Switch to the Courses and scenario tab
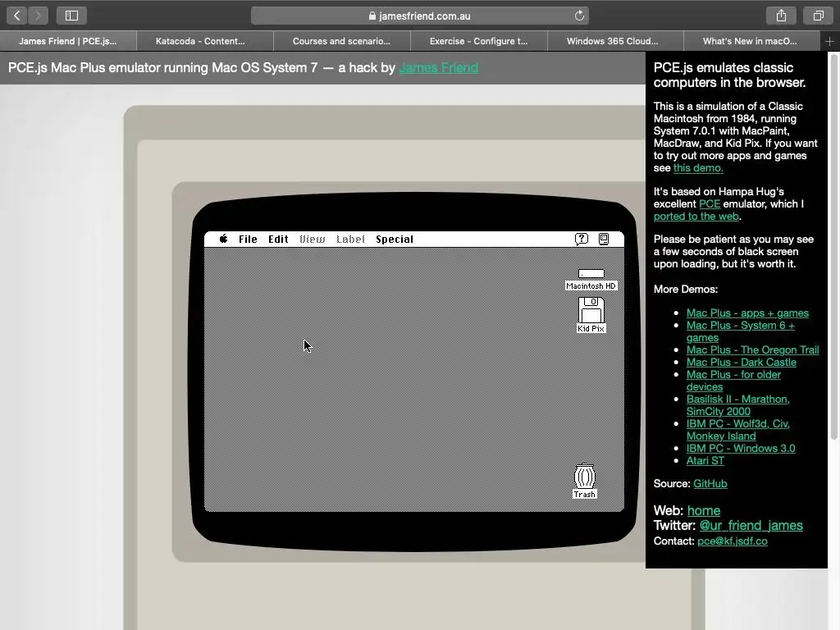The image size is (840, 630). coord(342,41)
